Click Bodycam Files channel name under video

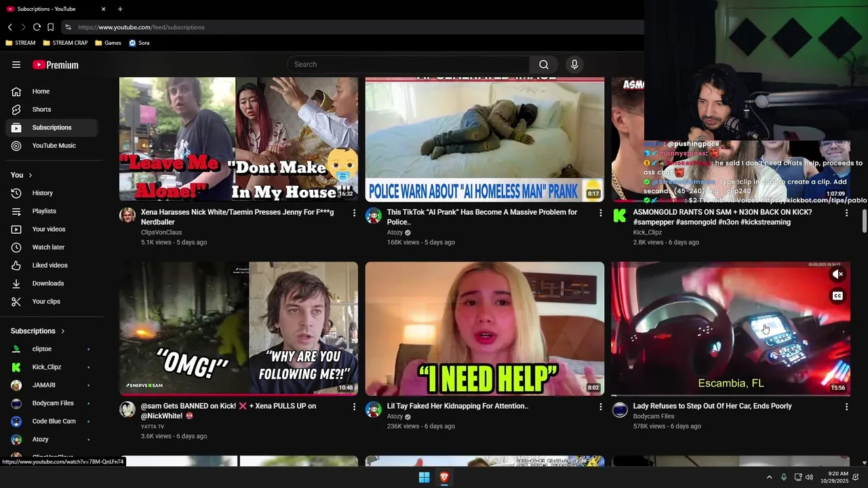click(x=654, y=416)
